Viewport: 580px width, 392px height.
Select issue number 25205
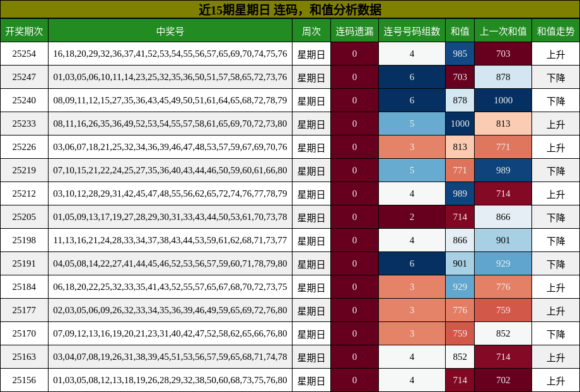24,217
